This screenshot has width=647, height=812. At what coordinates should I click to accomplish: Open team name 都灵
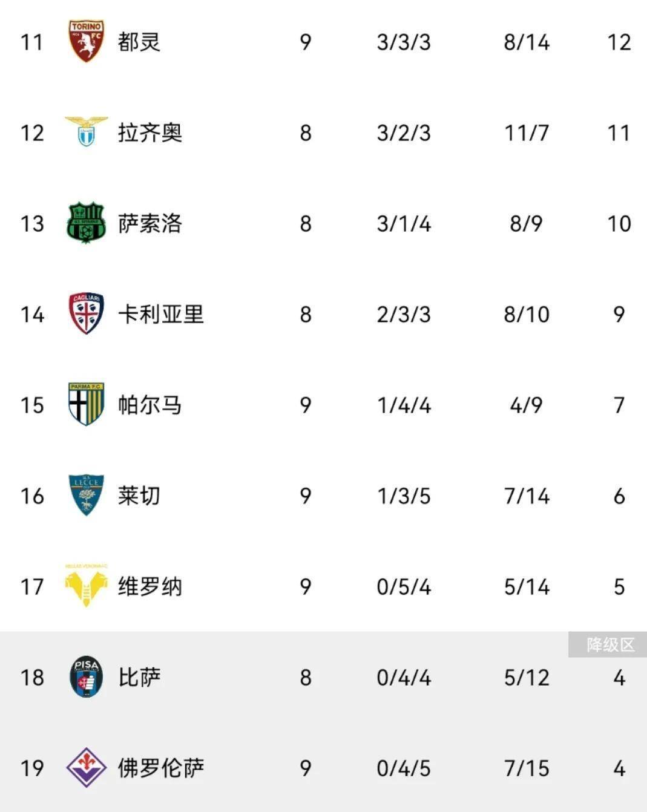139,42
